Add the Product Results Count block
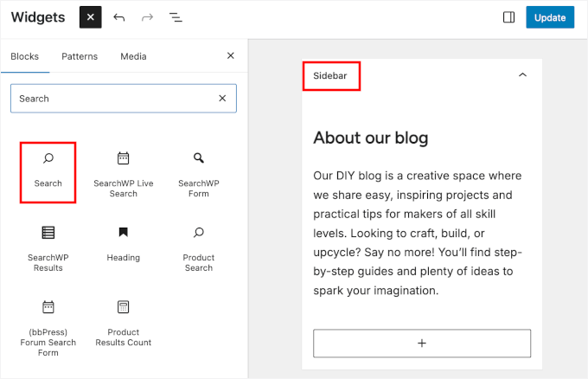This screenshot has width=588, height=379. pos(123,322)
